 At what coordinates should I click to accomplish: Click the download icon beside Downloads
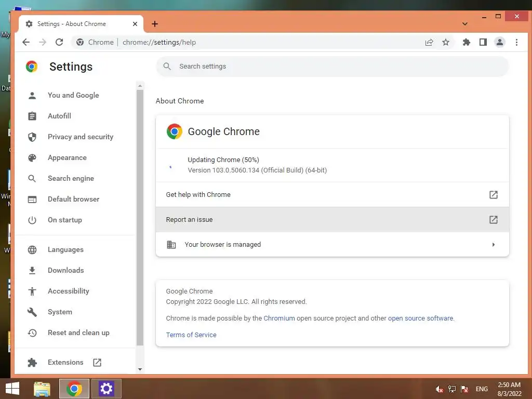tap(32, 270)
